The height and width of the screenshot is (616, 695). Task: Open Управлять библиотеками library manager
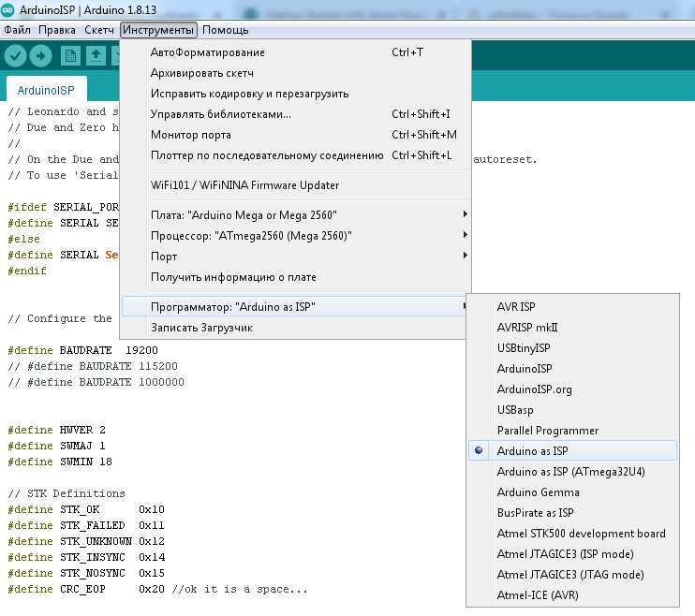tap(220, 114)
